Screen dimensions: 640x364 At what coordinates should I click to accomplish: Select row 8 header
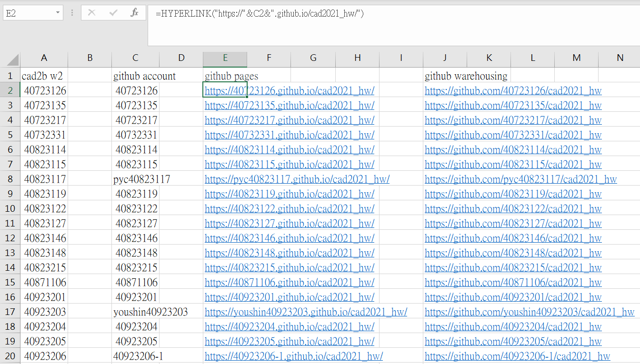coord(10,179)
